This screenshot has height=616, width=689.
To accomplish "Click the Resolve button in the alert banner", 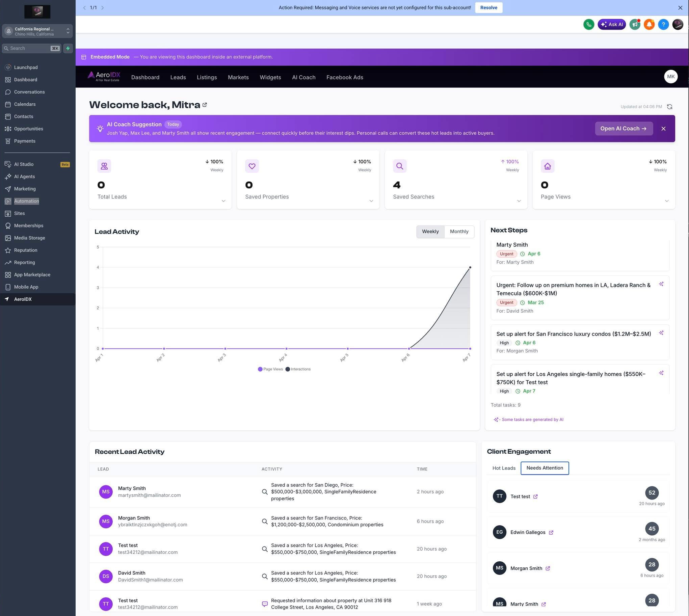I will tap(488, 7).
